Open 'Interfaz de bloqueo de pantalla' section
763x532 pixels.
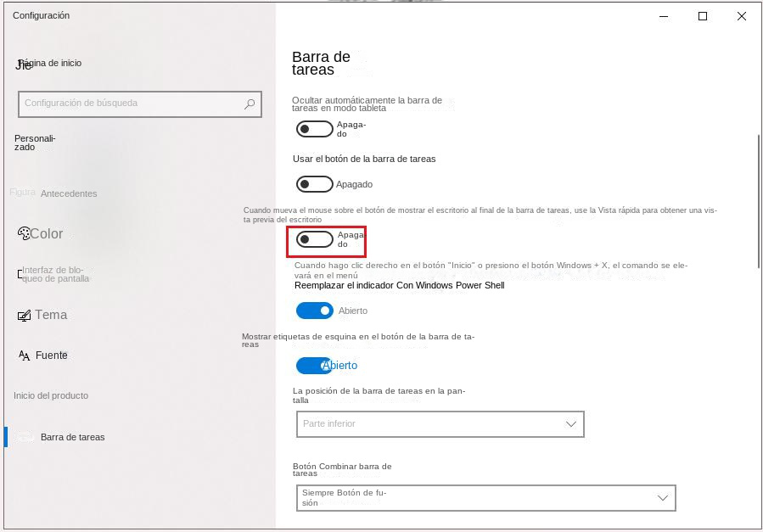pyautogui.click(x=55, y=274)
